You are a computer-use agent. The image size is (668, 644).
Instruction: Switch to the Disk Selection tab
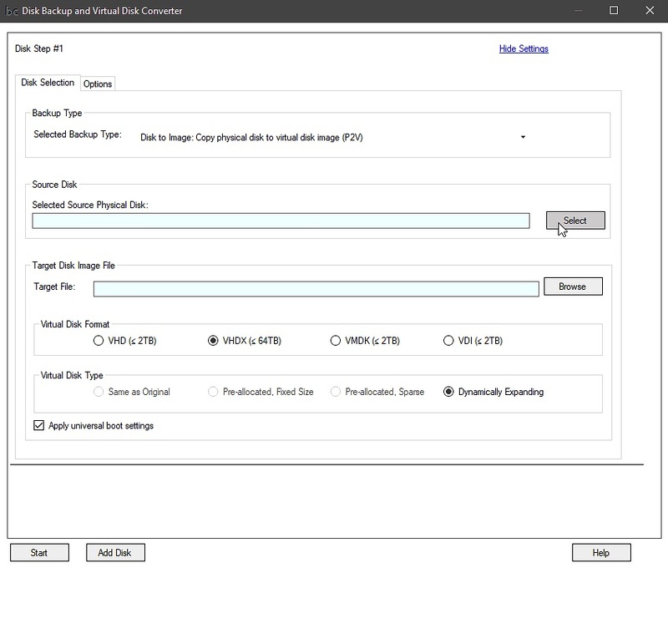click(48, 83)
